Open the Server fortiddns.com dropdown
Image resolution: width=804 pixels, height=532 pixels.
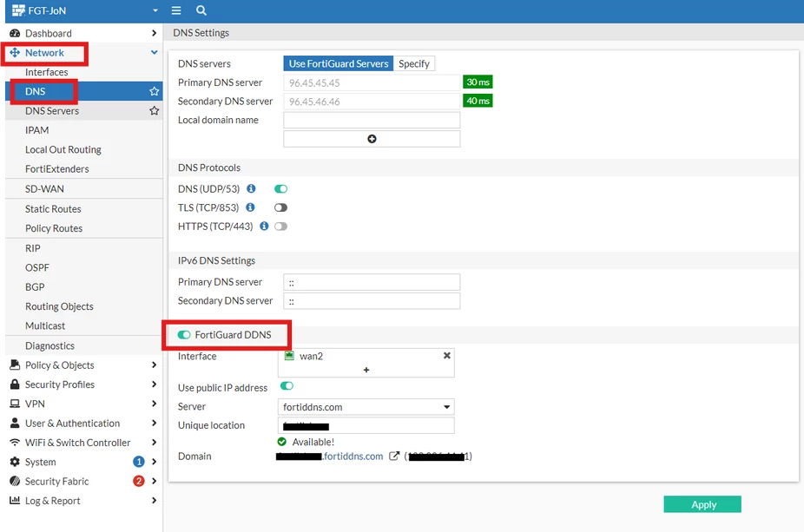[366, 407]
